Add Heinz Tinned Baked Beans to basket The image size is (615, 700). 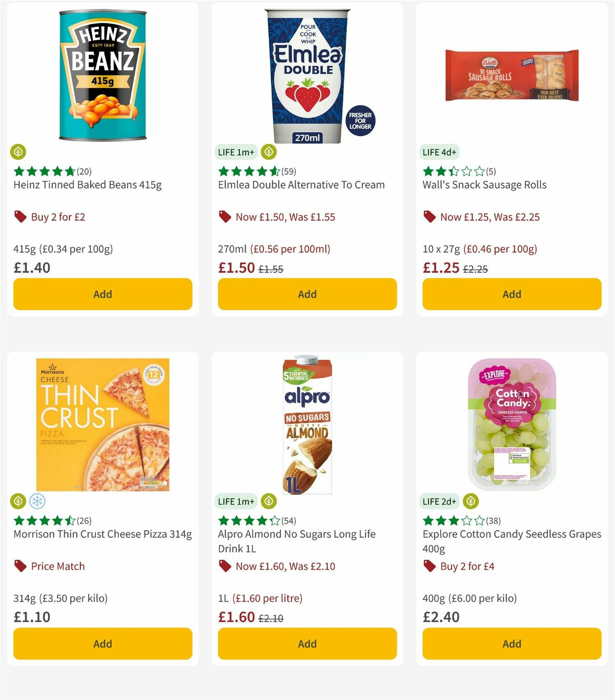[x=102, y=294]
